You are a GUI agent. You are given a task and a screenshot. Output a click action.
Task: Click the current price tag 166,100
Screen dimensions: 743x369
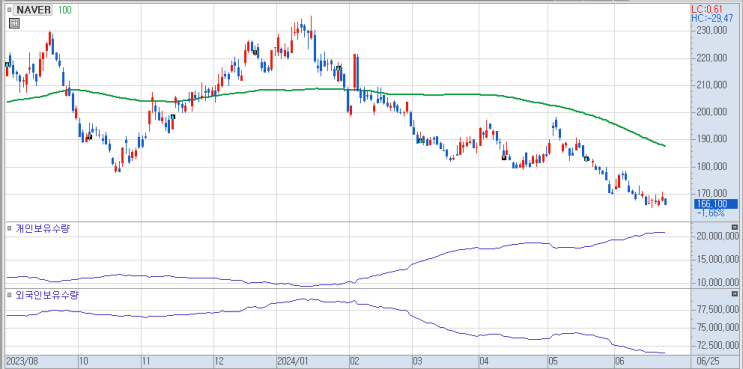pyautogui.click(x=716, y=204)
